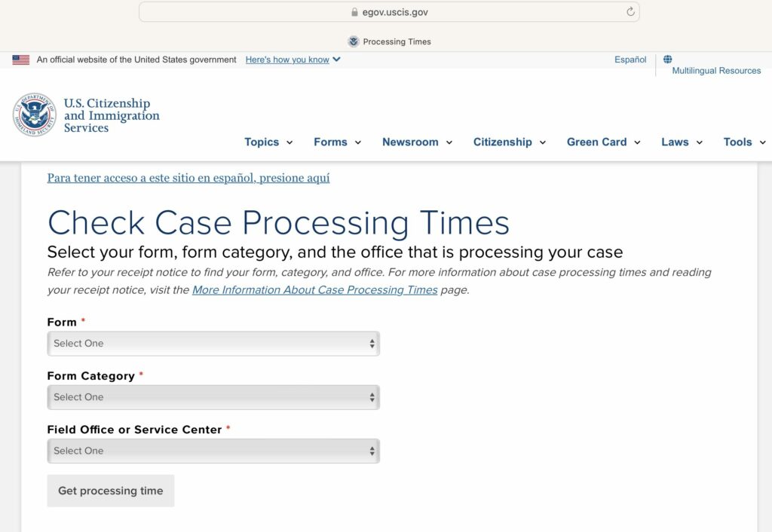
Task: Click the Español link
Action: click(x=630, y=60)
